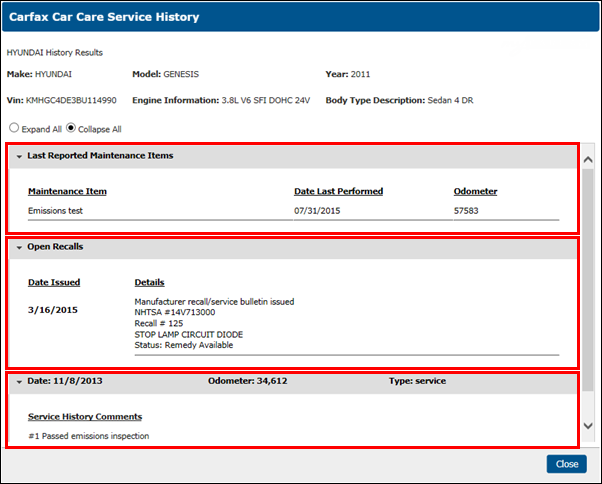
Task: Click the Date Issued column header
Action: click(54, 282)
